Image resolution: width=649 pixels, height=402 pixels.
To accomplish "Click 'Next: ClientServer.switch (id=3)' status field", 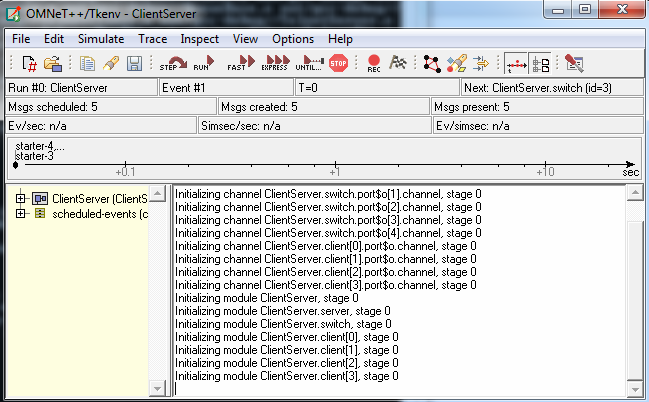I will point(552,88).
